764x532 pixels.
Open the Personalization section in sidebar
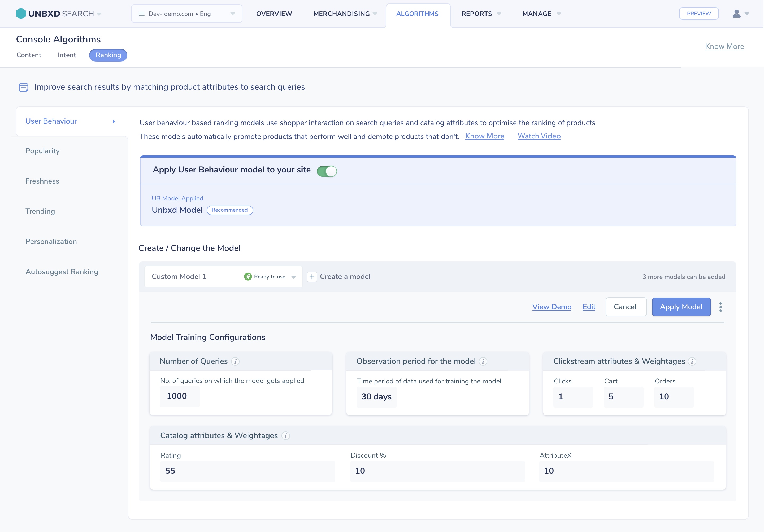(51, 242)
